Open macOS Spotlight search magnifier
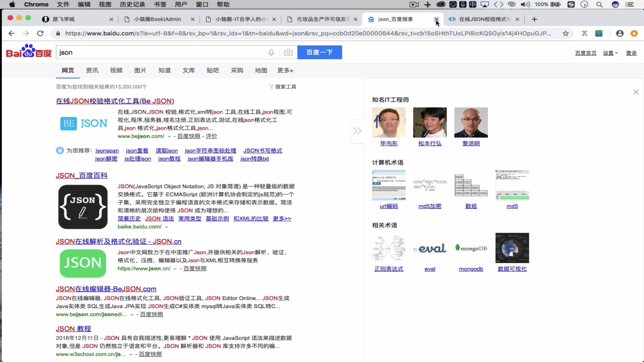This screenshot has width=644, height=362. pyautogui.click(x=599, y=4)
